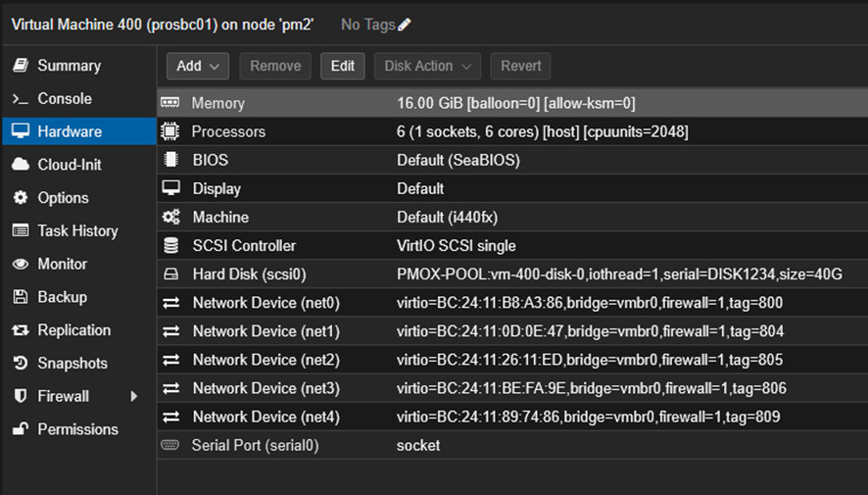This screenshot has height=495, width=868.
Task: Click the Machine gears icon
Action: [x=170, y=218]
